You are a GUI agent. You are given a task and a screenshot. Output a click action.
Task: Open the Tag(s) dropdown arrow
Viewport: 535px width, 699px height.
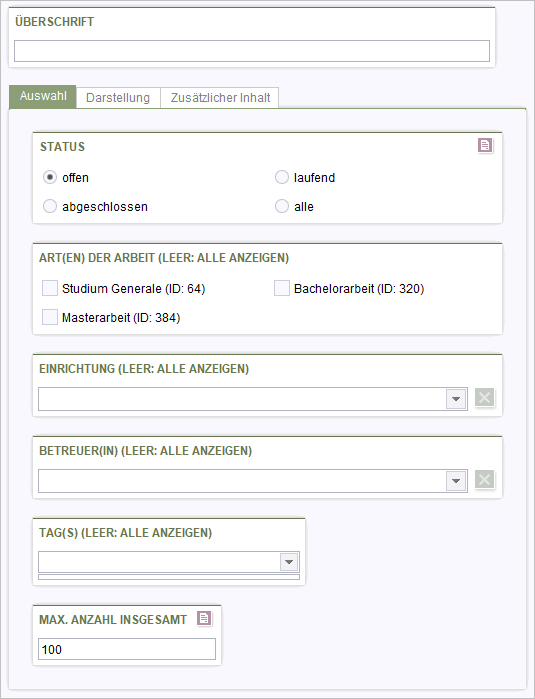(289, 562)
